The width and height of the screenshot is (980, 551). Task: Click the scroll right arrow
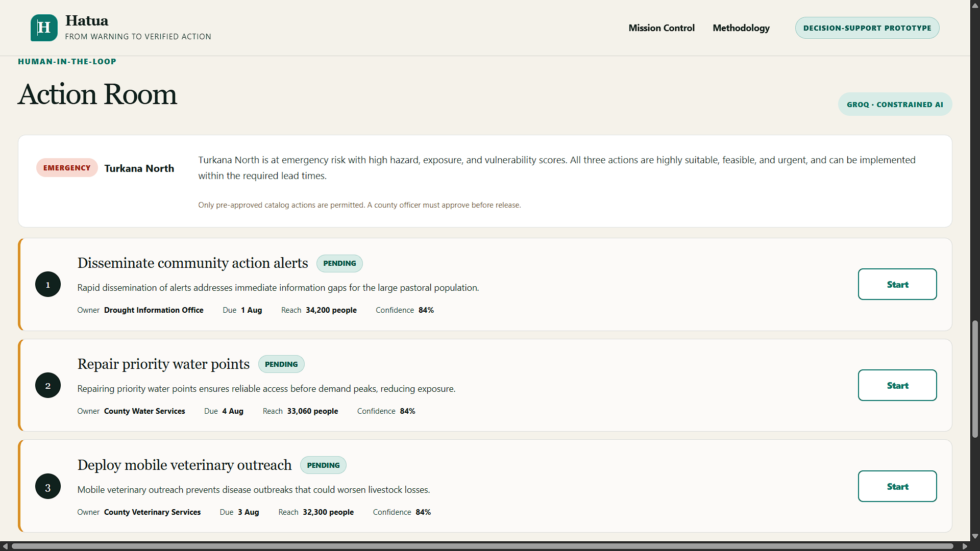click(x=965, y=546)
